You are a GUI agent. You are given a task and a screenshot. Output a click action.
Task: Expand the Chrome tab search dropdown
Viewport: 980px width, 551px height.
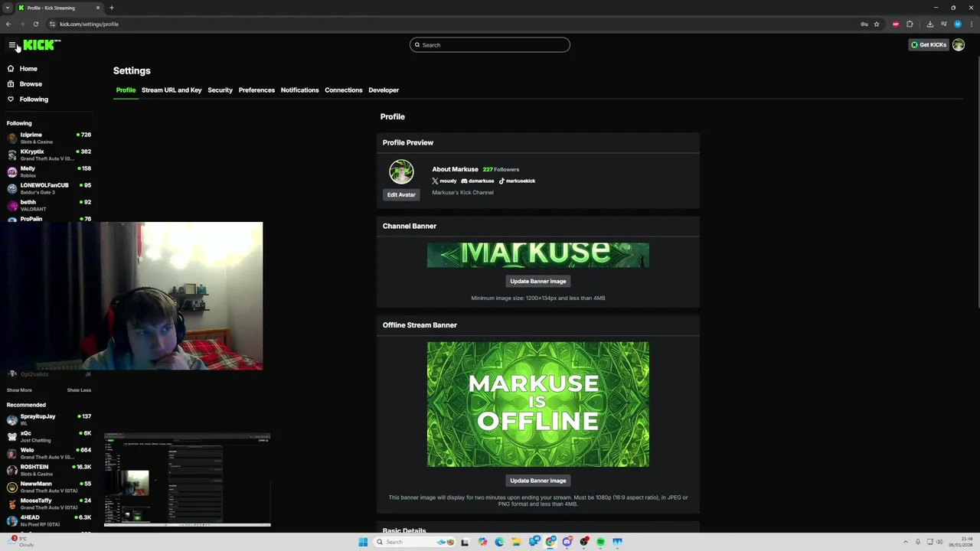8,8
